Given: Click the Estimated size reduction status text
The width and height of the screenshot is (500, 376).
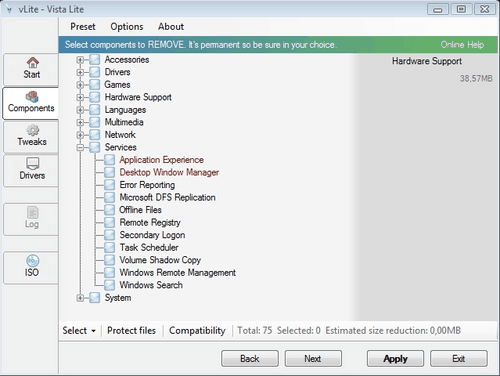Looking at the screenshot, I should point(393,330).
